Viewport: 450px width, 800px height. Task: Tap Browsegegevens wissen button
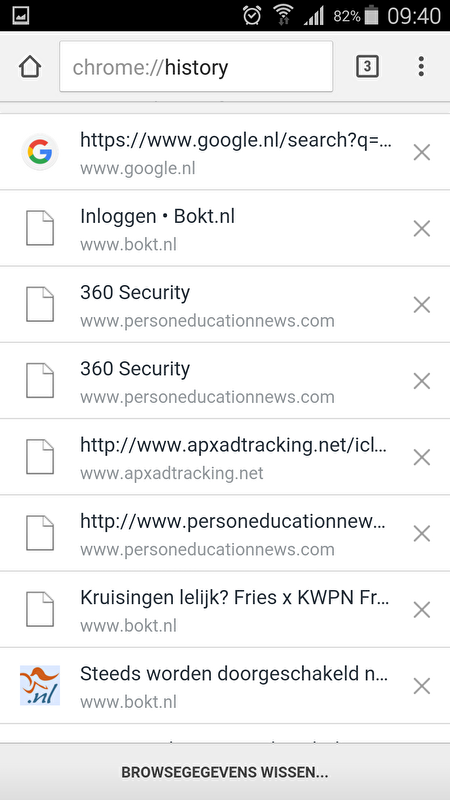(x=225, y=772)
